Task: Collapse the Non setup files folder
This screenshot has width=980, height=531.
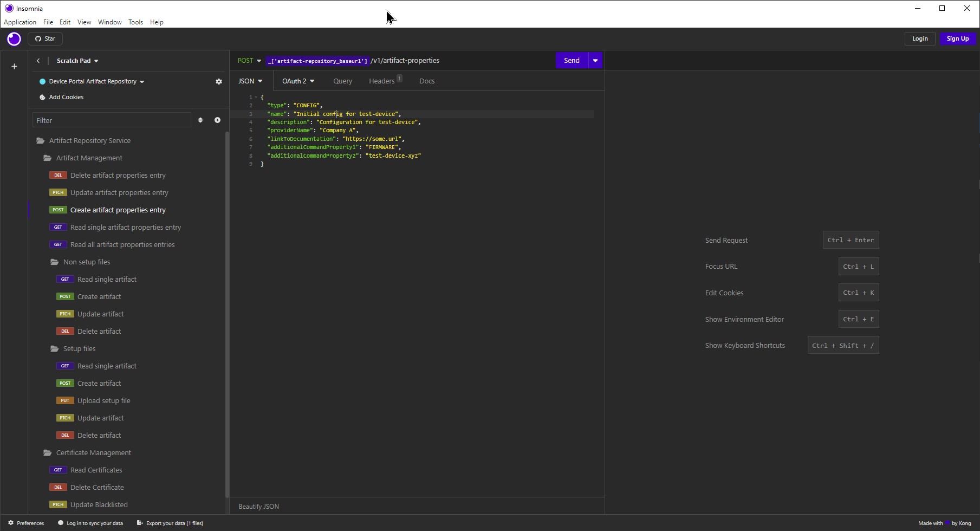Action: pos(86,262)
